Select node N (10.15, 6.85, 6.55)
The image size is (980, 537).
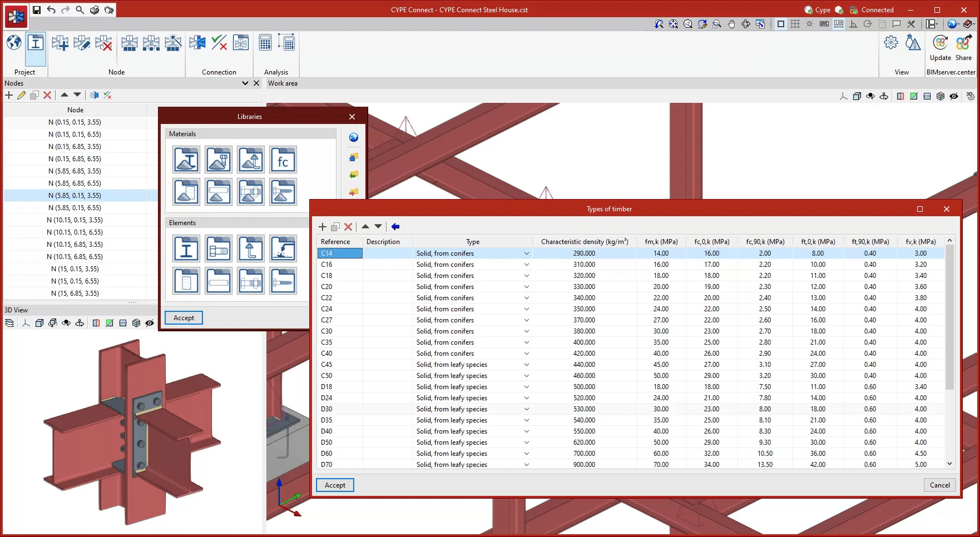click(75, 257)
